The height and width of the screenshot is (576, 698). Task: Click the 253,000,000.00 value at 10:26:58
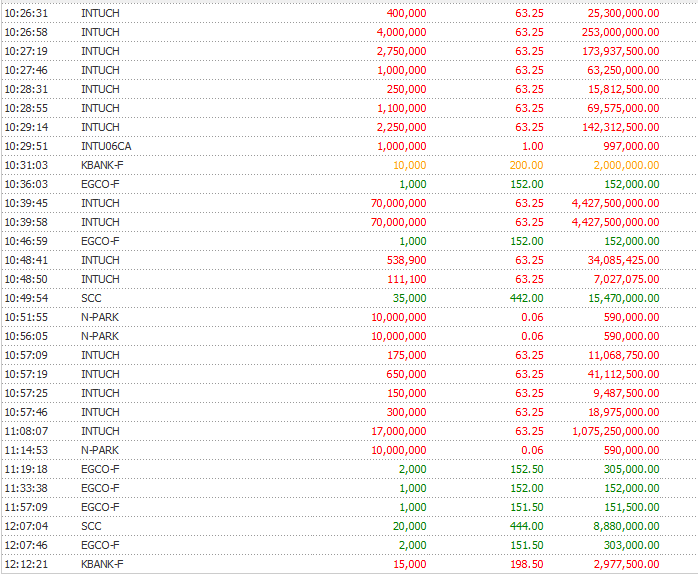pyautogui.click(x=621, y=32)
